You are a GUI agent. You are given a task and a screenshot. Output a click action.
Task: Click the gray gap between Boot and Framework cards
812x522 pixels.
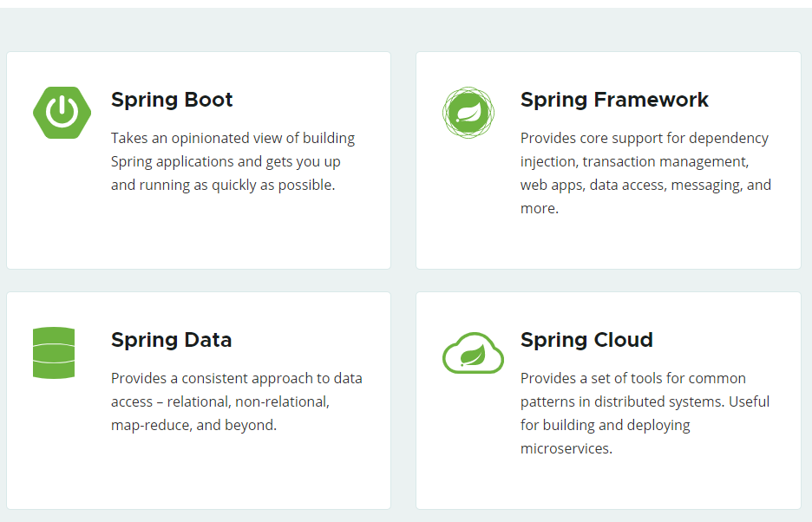coord(403,160)
